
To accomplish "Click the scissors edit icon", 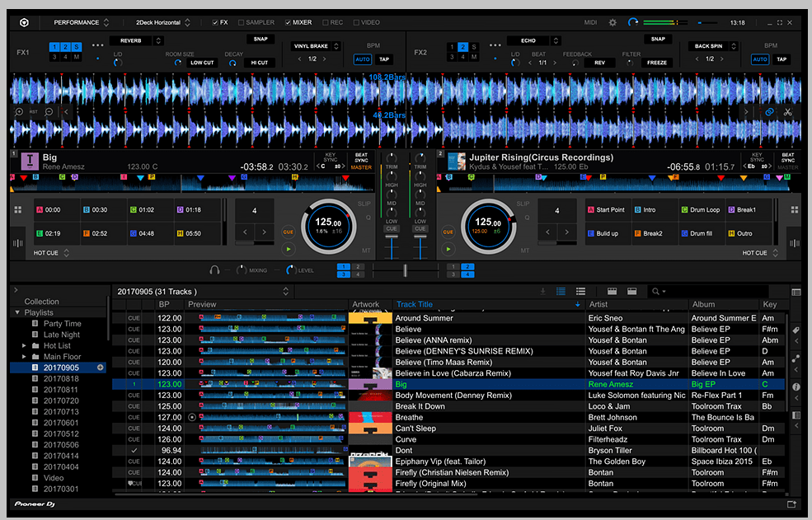I will 787,111.
